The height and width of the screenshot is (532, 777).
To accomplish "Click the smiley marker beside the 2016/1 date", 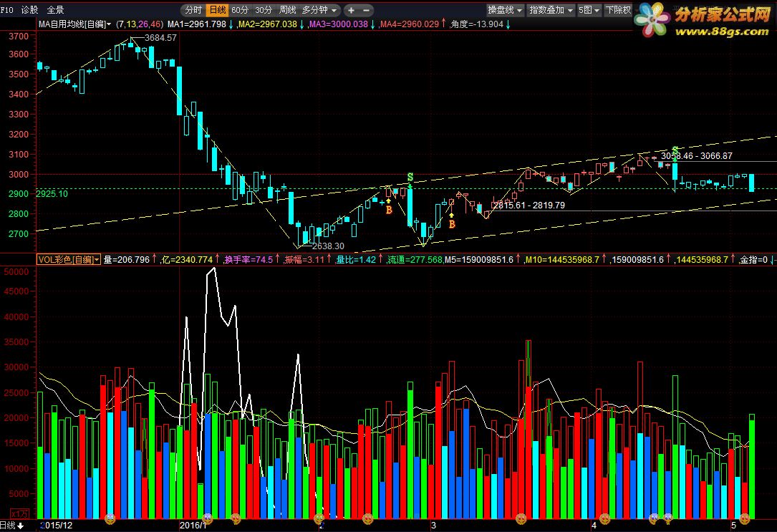I will 208,518.
